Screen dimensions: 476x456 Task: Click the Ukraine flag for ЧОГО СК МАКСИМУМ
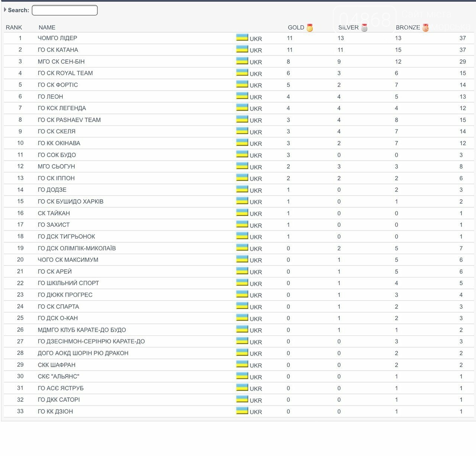(242, 259)
